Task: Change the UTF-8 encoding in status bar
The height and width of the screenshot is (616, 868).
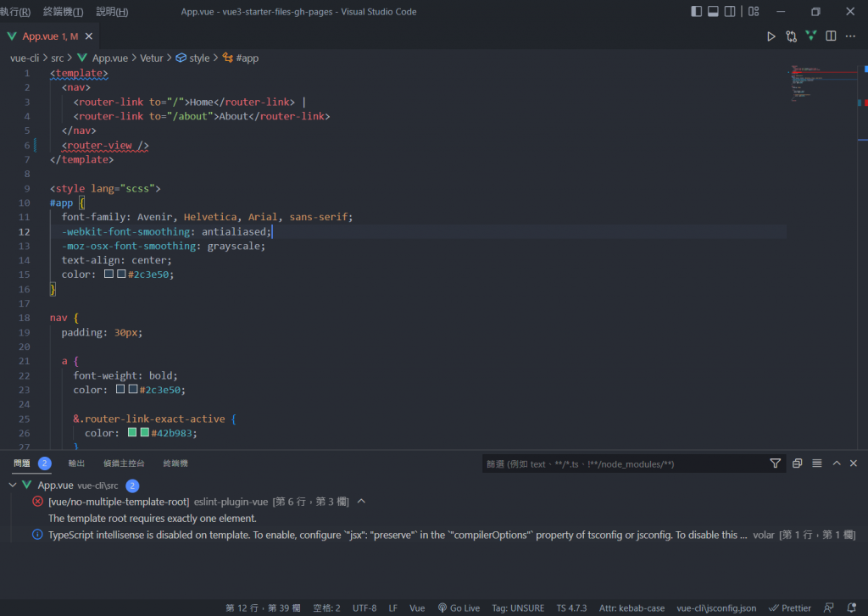Action: (364, 608)
